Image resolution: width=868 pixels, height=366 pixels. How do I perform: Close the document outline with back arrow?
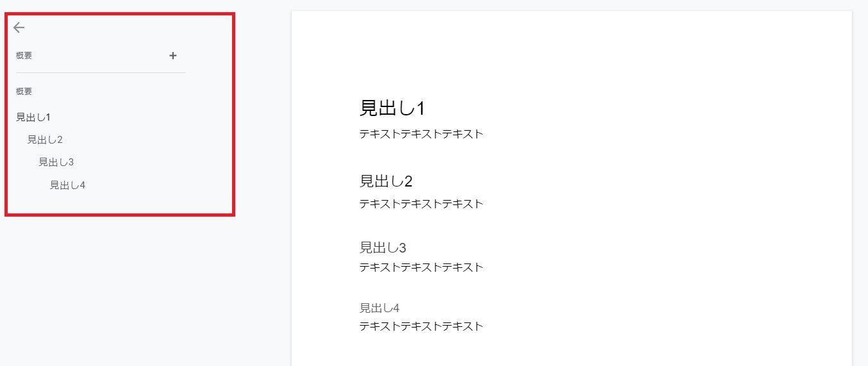19,28
